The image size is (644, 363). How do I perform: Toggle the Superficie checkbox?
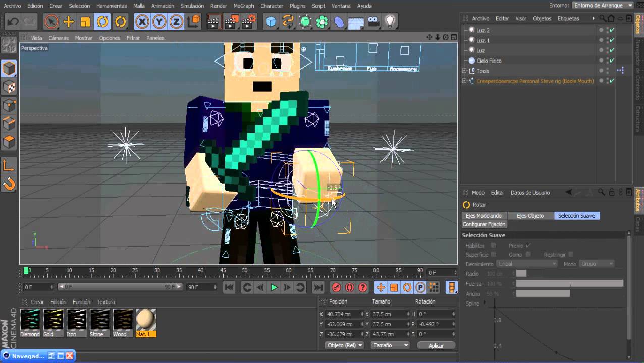494,255
